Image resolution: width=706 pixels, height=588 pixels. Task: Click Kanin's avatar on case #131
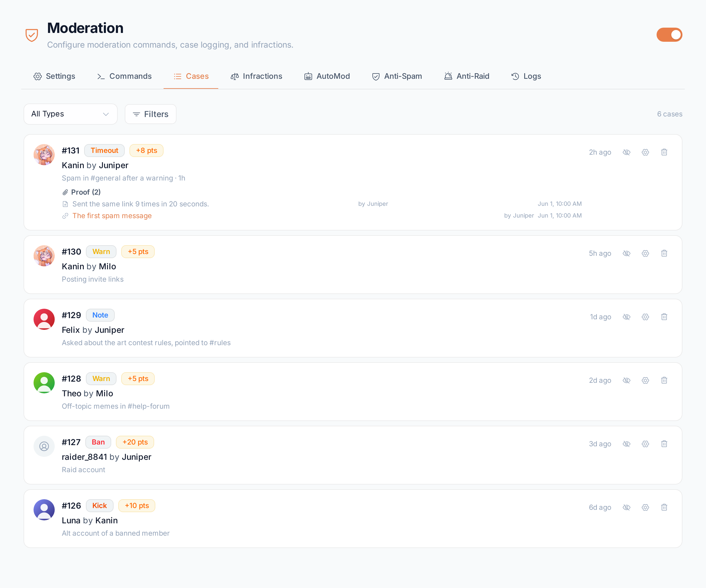point(44,155)
